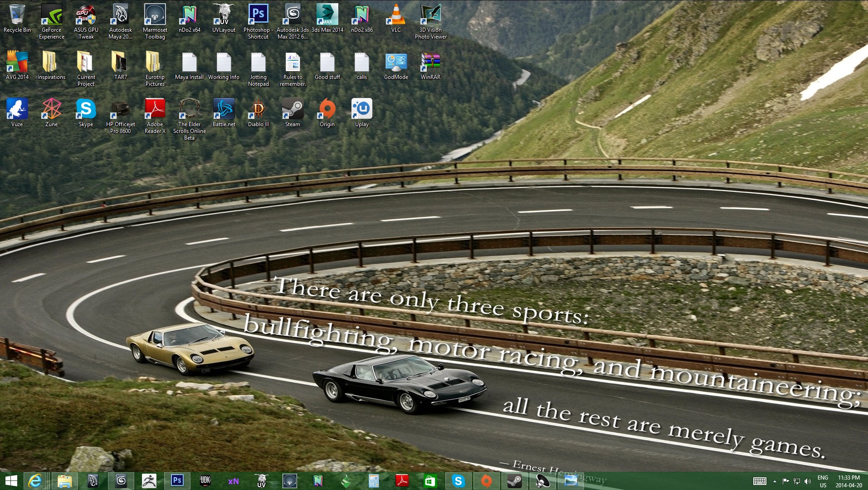
Task: Open Action Center flag in the tray
Action: click(x=786, y=481)
